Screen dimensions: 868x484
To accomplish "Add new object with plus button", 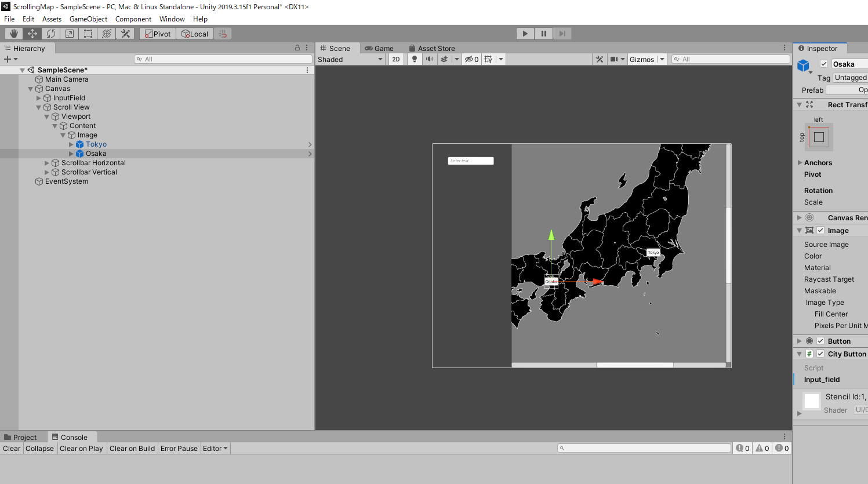I will 8,59.
